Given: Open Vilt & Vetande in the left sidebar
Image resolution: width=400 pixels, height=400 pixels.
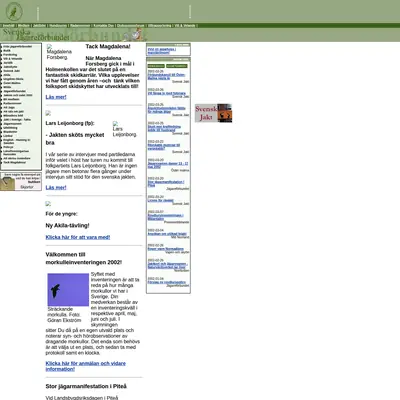Looking at the screenshot, I should (x=13, y=59).
